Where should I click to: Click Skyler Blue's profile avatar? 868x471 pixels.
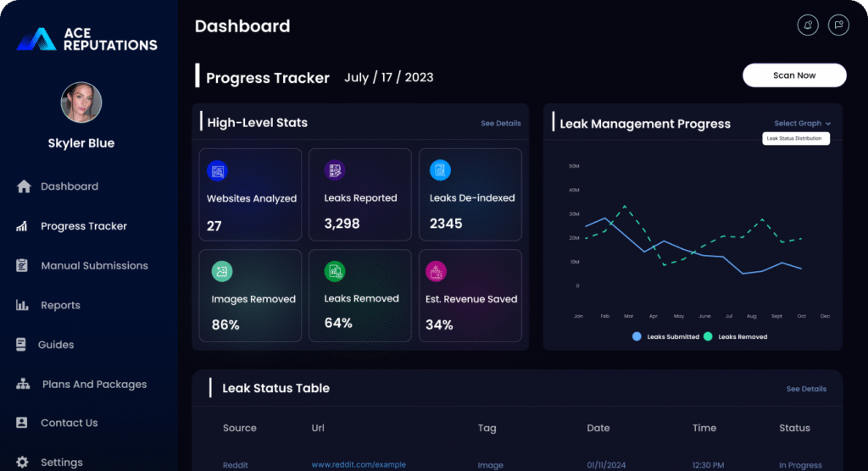(x=81, y=103)
